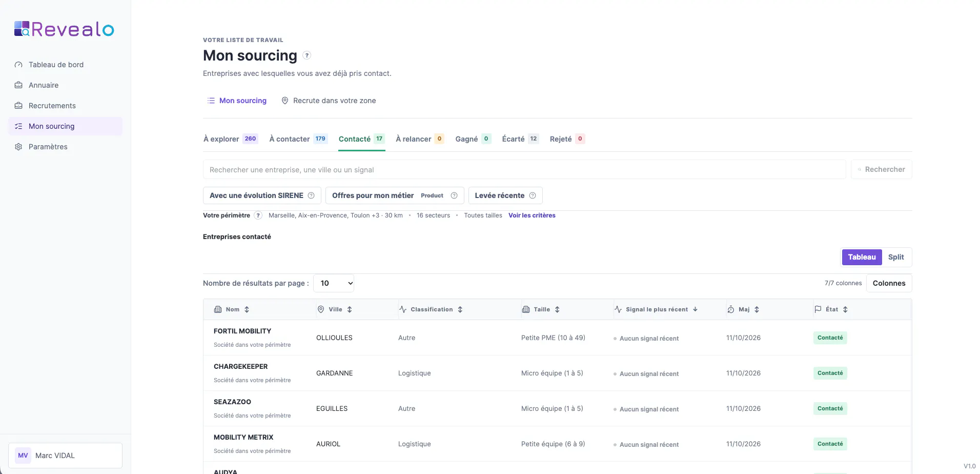Click the help icon beside Mon sourcing title
Viewport: 980px width, 474px height.
(307, 55)
